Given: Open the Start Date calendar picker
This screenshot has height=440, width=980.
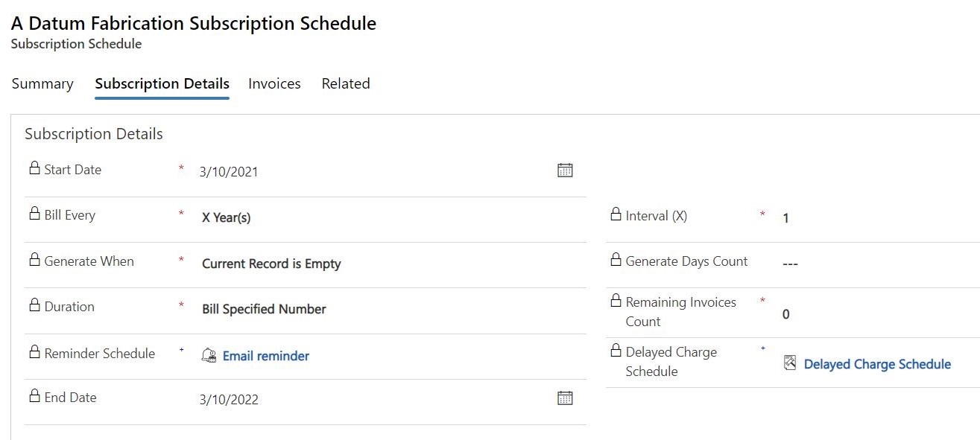Looking at the screenshot, I should tap(565, 170).
